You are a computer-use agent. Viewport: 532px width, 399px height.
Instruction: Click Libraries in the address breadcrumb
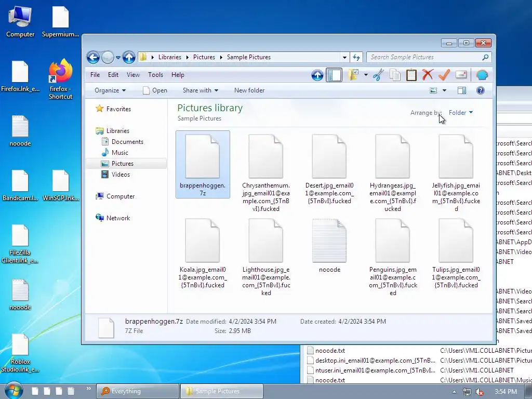[170, 57]
